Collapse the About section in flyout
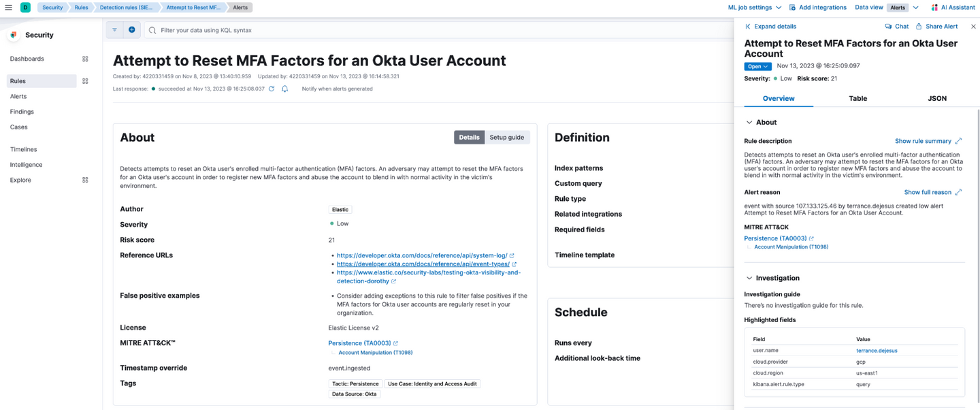 (749, 123)
